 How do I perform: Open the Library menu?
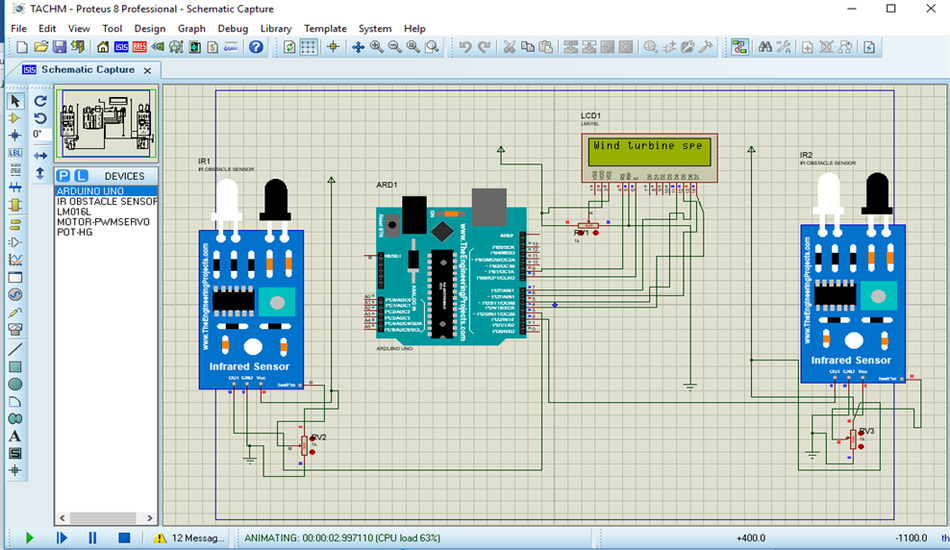tap(276, 28)
